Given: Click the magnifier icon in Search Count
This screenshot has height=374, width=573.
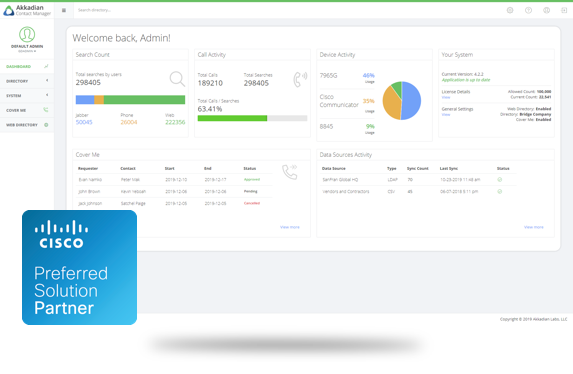Looking at the screenshot, I should (177, 79).
